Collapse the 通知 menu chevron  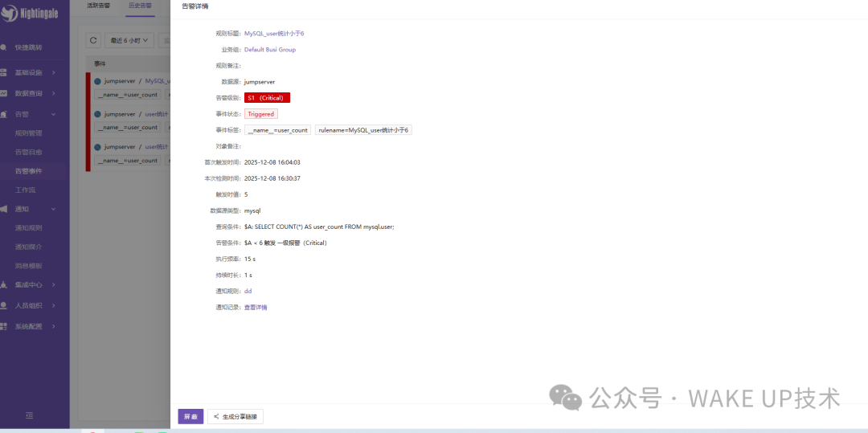pos(54,209)
